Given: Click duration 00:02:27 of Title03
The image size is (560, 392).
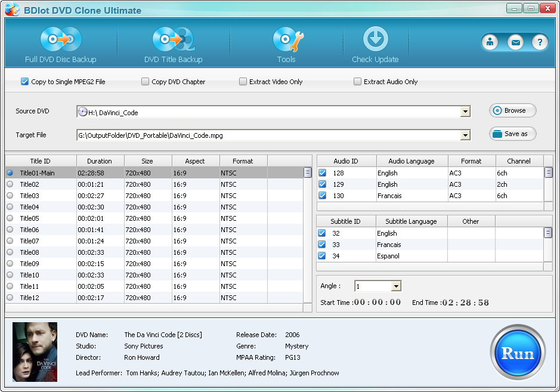Looking at the screenshot, I should click(x=91, y=196).
